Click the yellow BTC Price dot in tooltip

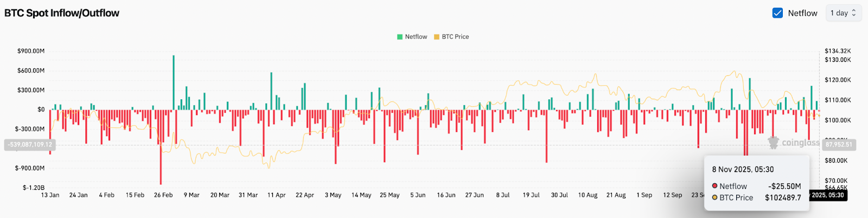pos(715,198)
